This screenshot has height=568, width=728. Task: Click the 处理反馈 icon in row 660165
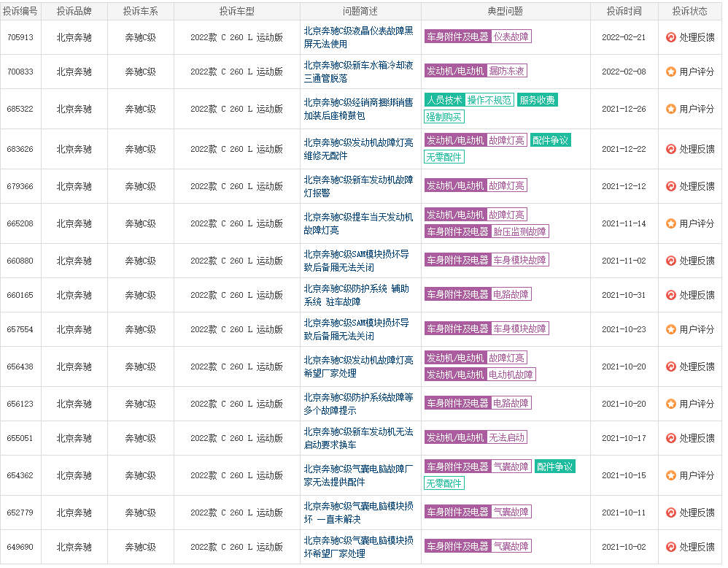tap(670, 295)
